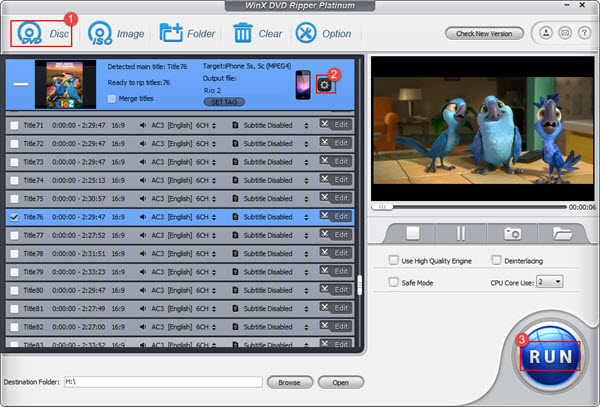Open output profile settings gear icon
600x407 pixels.
(x=324, y=85)
